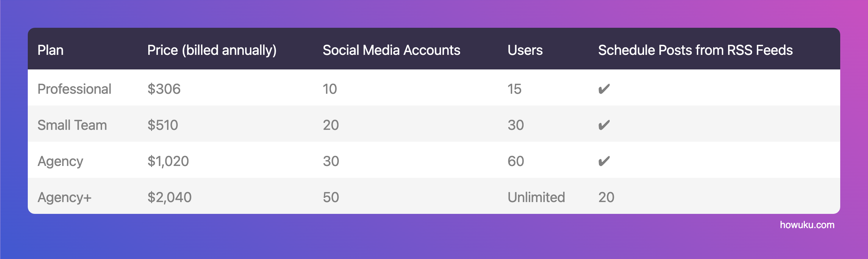Click the Users column header

pos(525,50)
